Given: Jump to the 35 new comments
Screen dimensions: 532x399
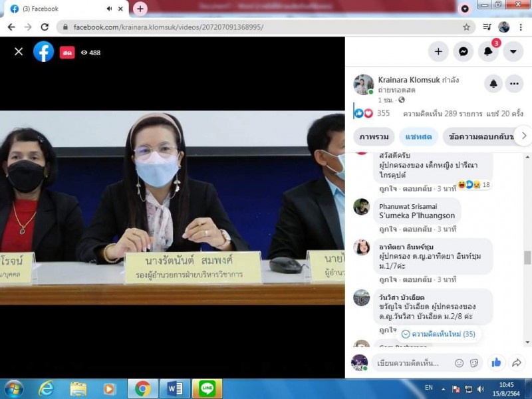Looking at the screenshot, I should coord(438,334).
